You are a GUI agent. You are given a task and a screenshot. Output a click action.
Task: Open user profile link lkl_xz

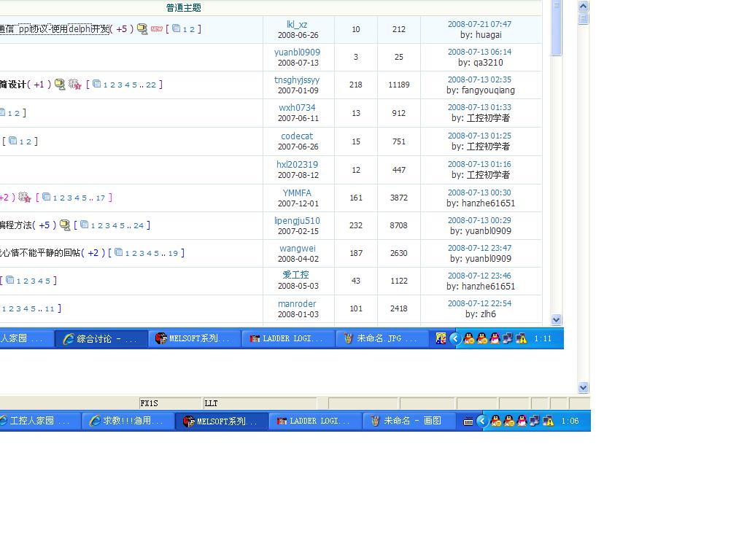(297, 24)
